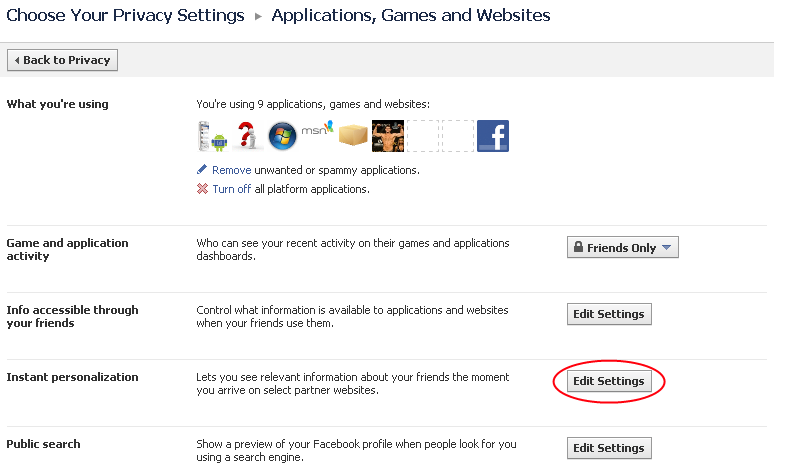Open the red question mark application icon

(x=248, y=136)
